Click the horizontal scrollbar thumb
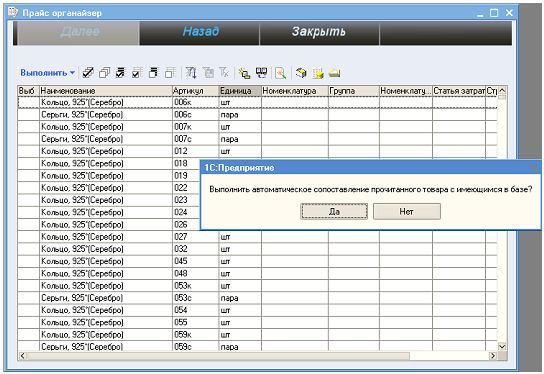Image resolution: width=544 pixels, height=374 pixels. 218,356
